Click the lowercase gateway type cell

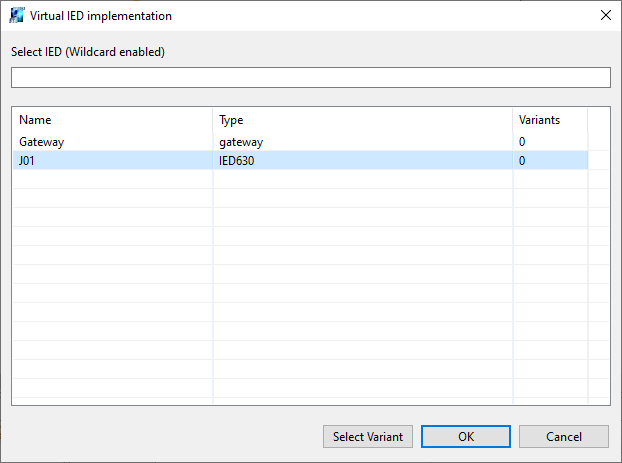(241, 142)
